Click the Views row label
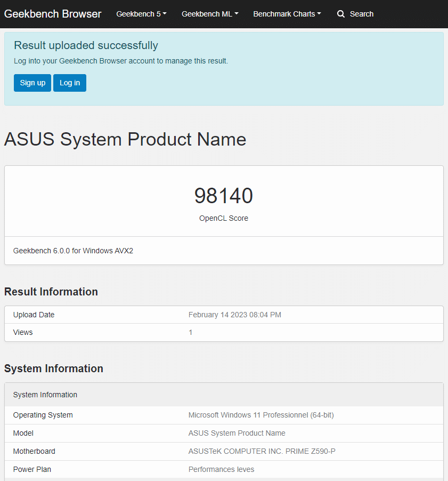Screen dimensions: 448x481 [x=23, y=332]
